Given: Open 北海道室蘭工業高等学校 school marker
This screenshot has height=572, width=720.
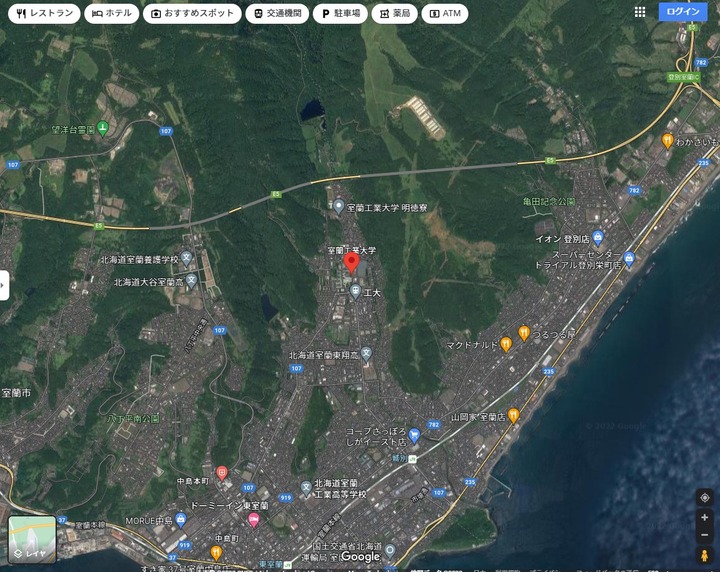Looking at the screenshot, I should [306, 489].
